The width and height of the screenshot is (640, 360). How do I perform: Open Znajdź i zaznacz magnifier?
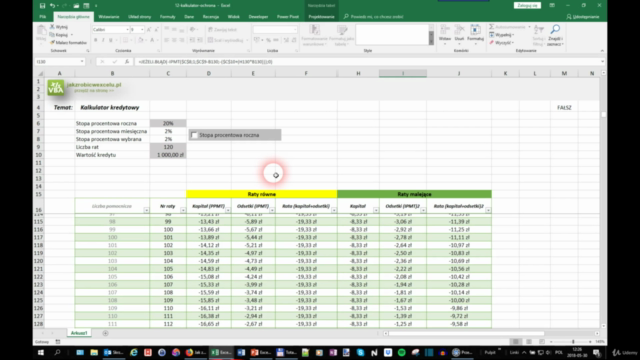point(555,35)
